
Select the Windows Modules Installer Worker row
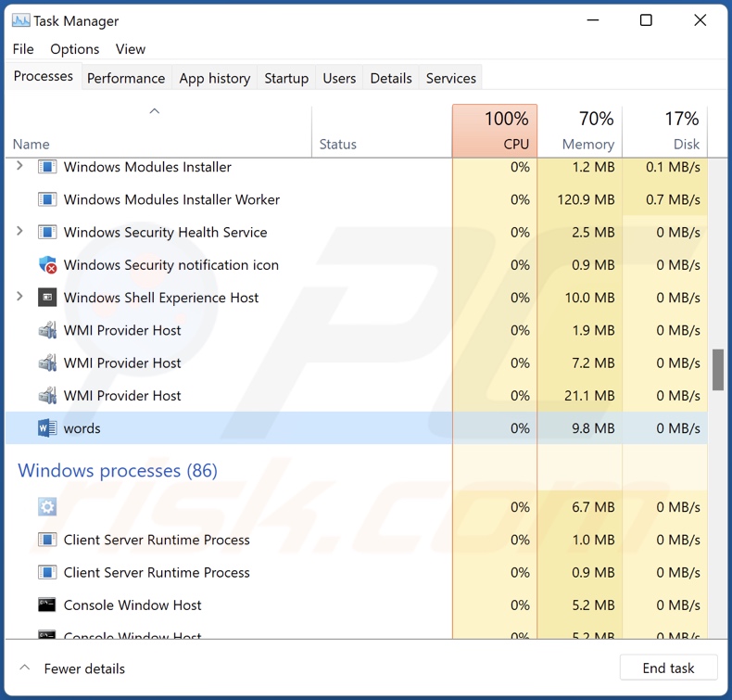(x=357, y=199)
